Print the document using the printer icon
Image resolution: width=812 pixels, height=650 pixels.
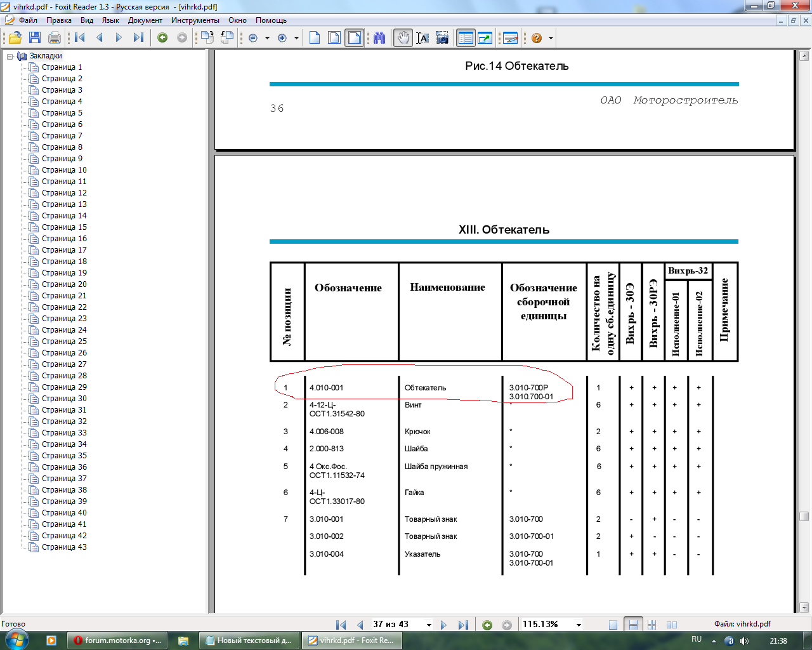(55, 38)
